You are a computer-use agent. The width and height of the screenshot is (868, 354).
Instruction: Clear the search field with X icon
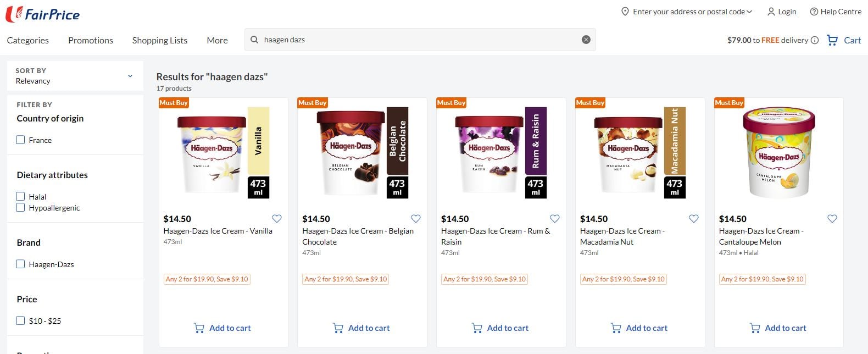tap(586, 40)
